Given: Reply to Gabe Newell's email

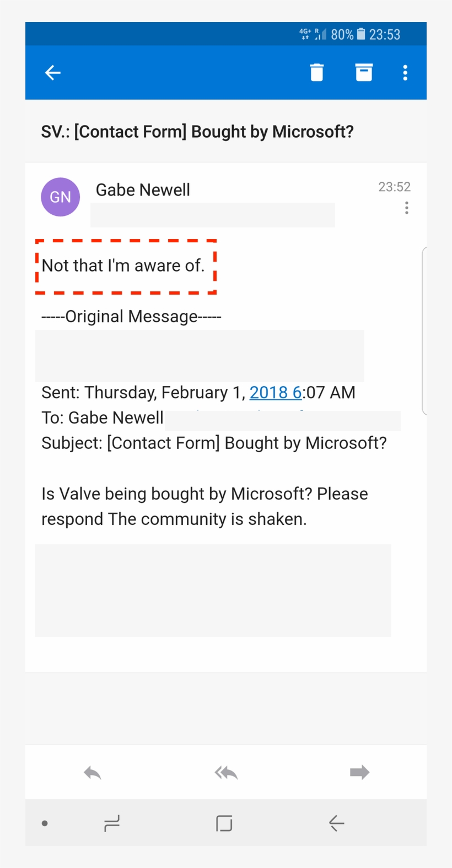Looking at the screenshot, I should [92, 772].
